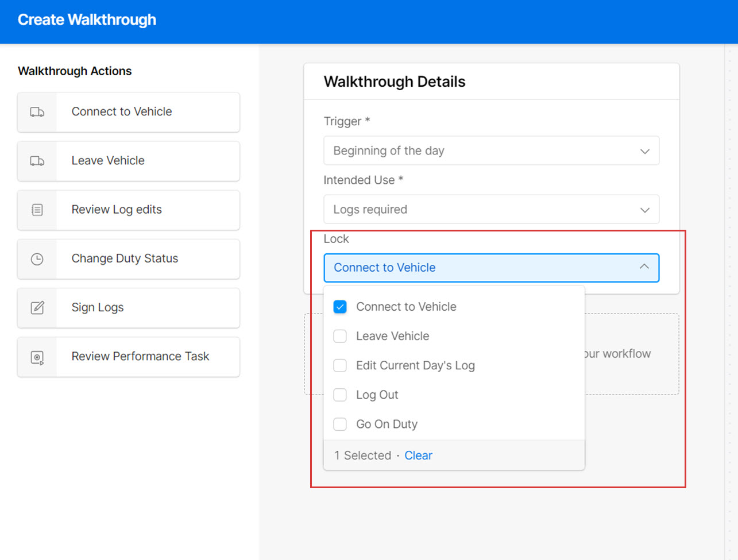This screenshot has width=738, height=560.
Task: Select the Connect to Vehicle walkthrough action card
Action: click(129, 112)
